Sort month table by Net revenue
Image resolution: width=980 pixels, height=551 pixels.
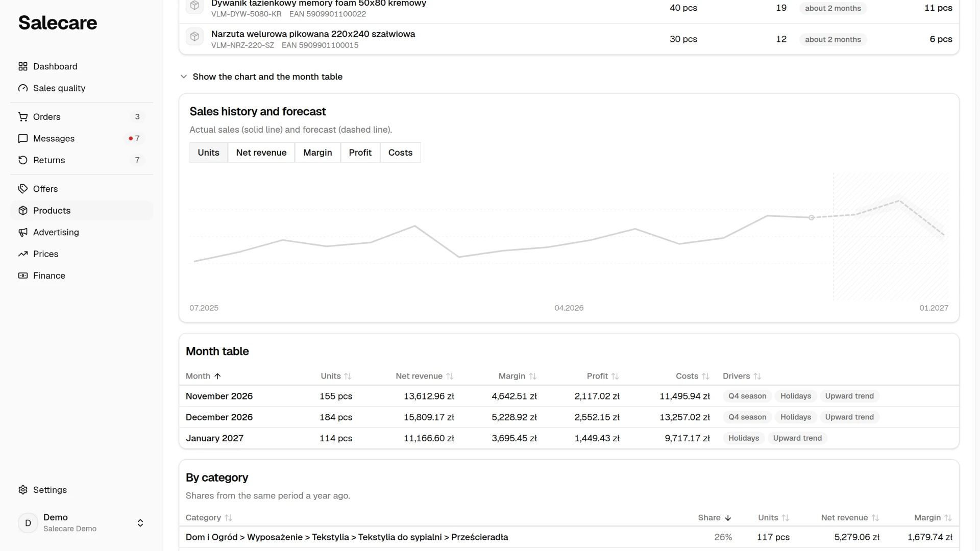click(425, 376)
